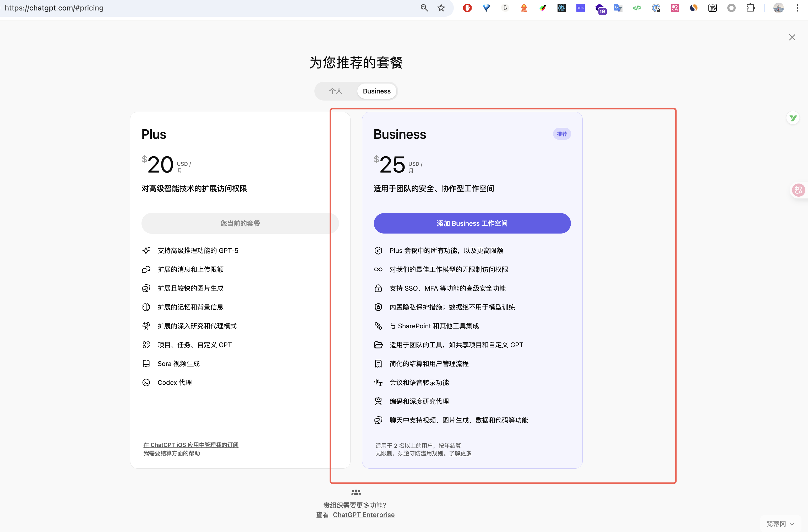Select the Business plan tab
Image resolution: width=808 pixels, height=532 pixels.
pos(376,91)
